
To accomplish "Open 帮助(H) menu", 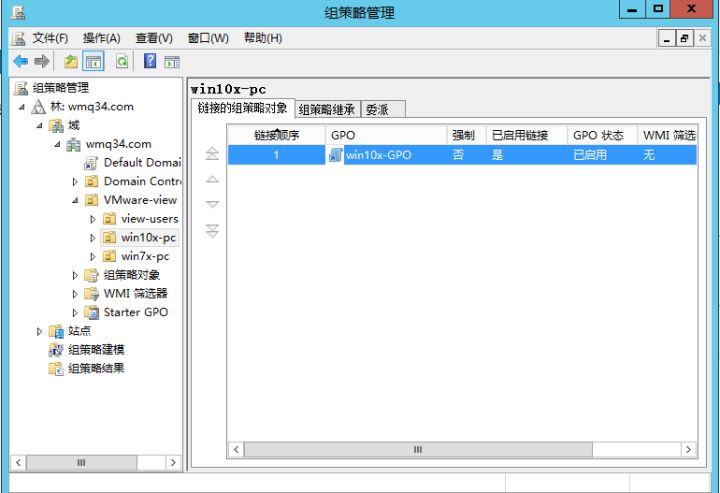I will pos(263,38).
